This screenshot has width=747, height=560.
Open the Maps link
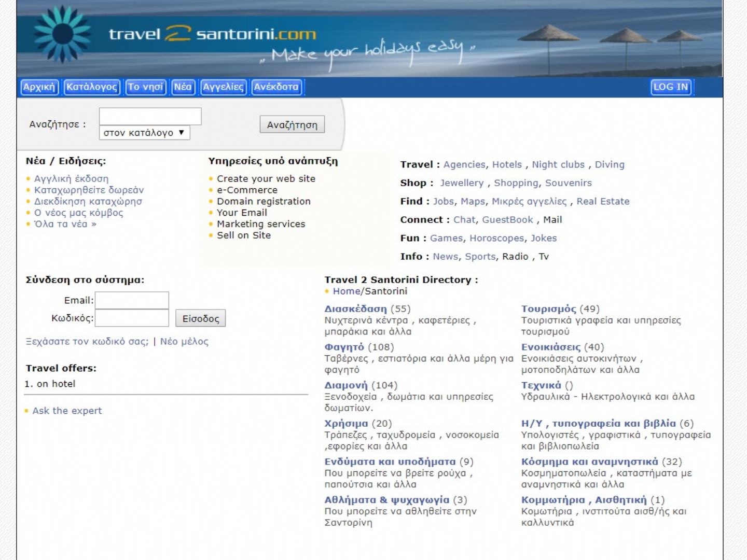[473, 202]
